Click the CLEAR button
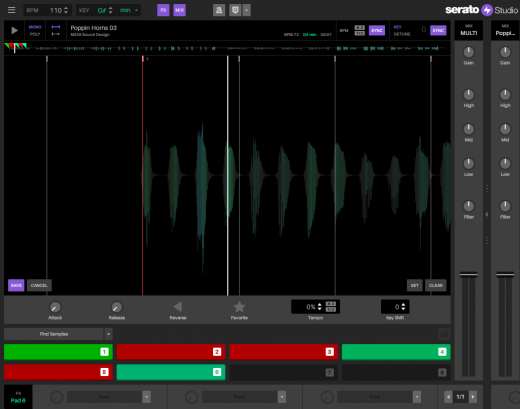Viewport: 520px width, 409px height. coord(436,285)
